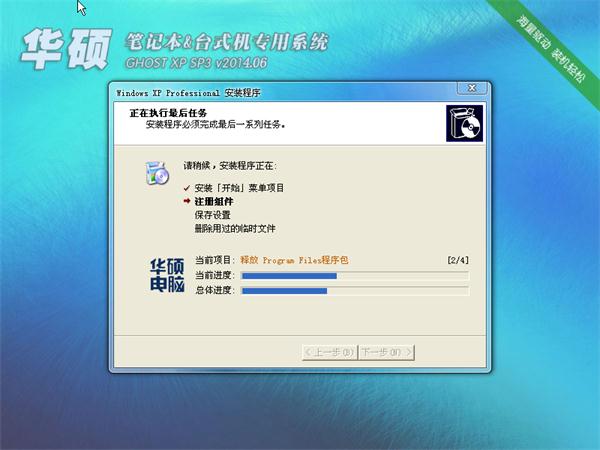Select the 保存设置 task item
This screenshot has height=450, width=600.
pyautogui.click(x=212, y=214)
